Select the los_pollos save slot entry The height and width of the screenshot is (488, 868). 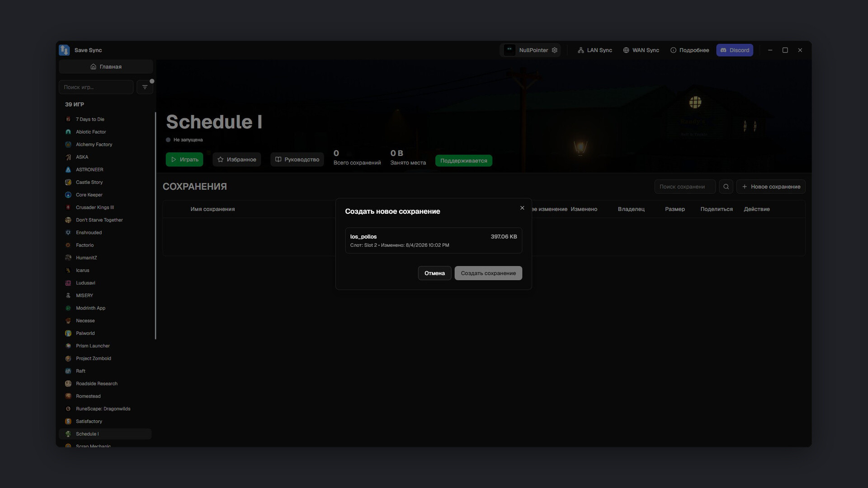434,240
